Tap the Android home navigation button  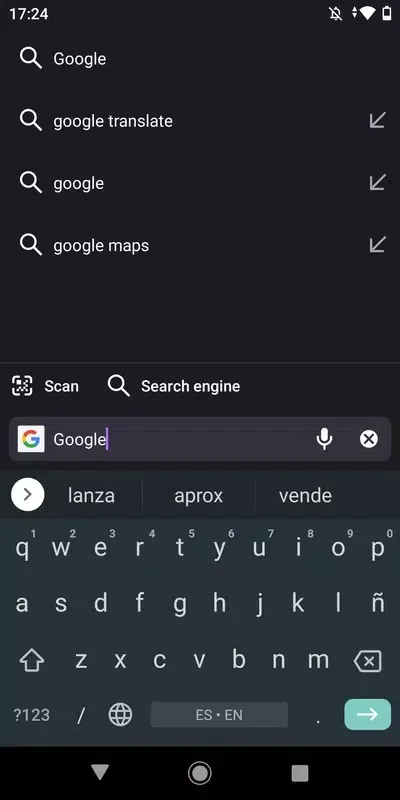(199, 773)
